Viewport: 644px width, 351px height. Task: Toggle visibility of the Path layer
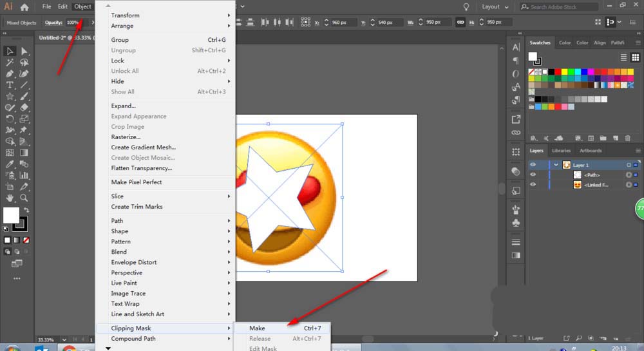click(533, 175)
